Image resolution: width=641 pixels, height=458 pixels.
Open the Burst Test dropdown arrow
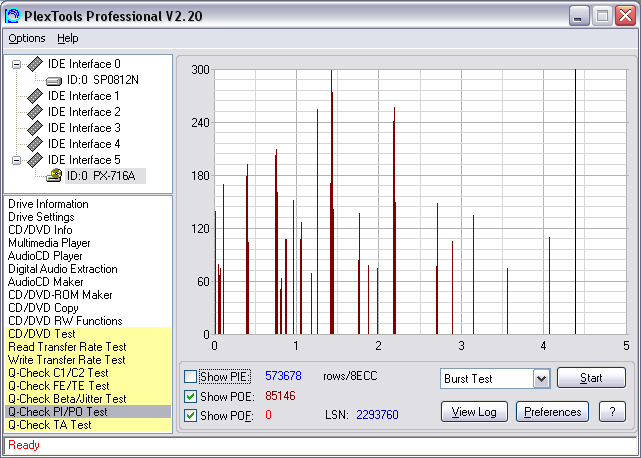pos(541,379)
